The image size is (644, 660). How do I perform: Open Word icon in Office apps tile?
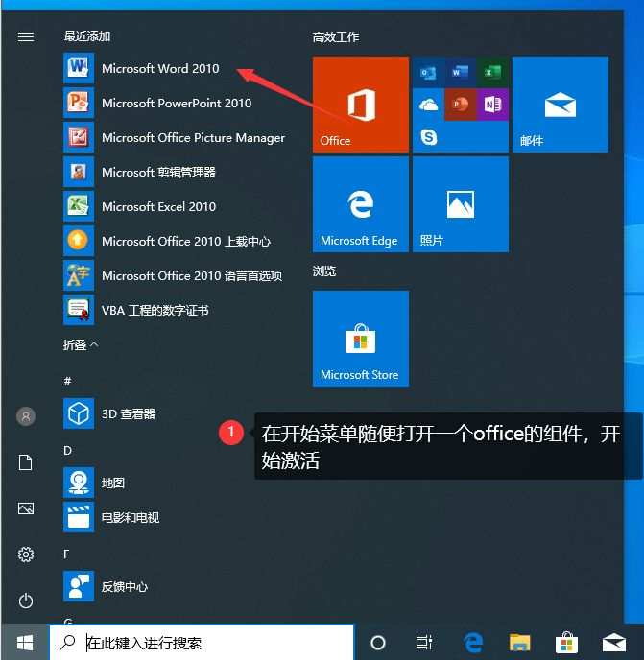pyautogui.click(x=461, y=73)
